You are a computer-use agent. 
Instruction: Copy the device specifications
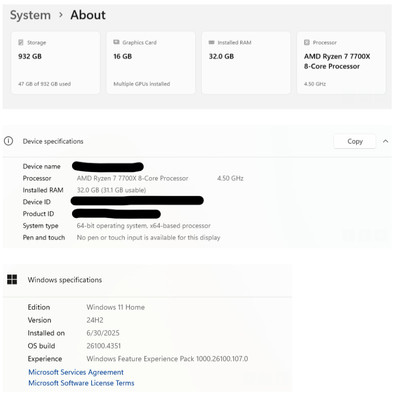click(355, 141)
